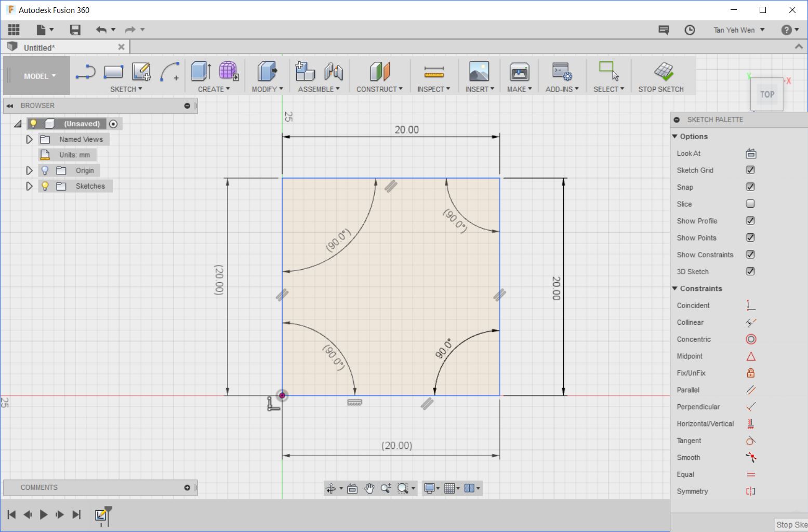Apply the Symmetry constraint
Image resolution: width=808 pixels, height=532 pixels.
(x=751, y=491)
